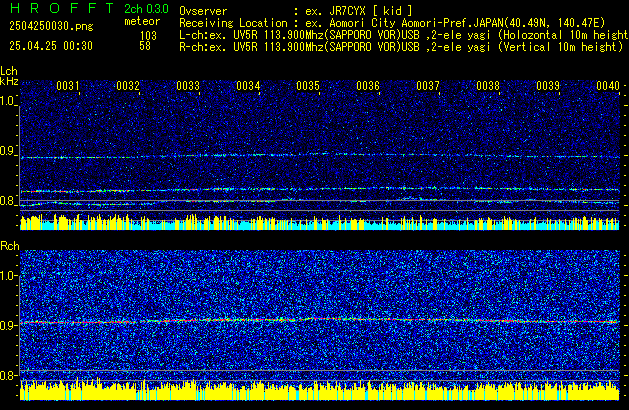Click the Lch 1.0 kHz axis label
Screen dimensions: 629x410
pos(7,101)
